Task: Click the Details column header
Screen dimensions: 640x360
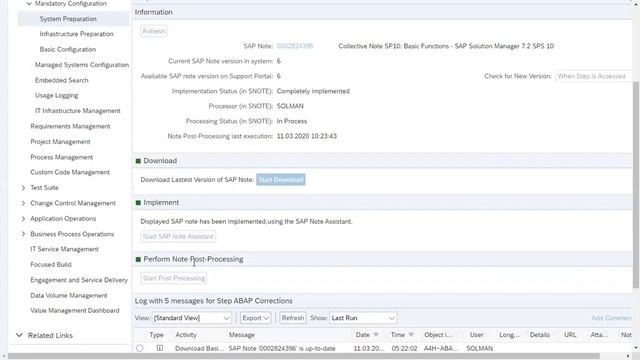Action: 540,335
